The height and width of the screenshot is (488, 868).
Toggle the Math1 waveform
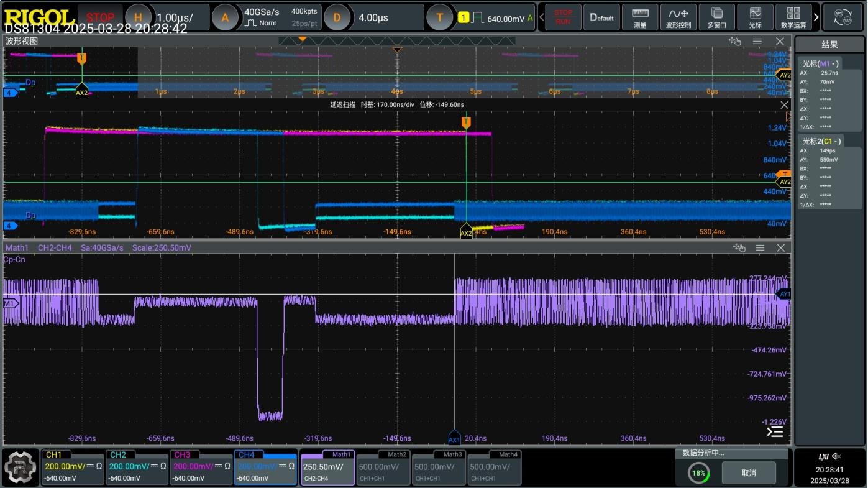(x=327, y=467)
